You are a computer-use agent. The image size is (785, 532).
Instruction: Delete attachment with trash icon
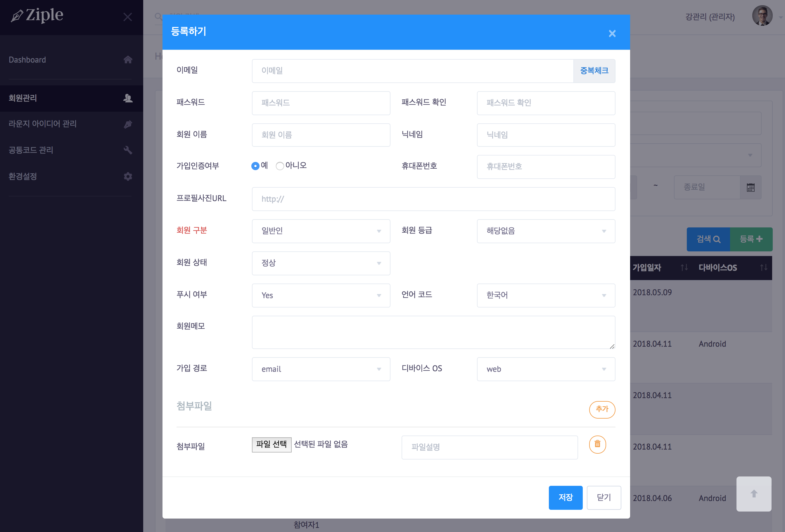[597, 444]
